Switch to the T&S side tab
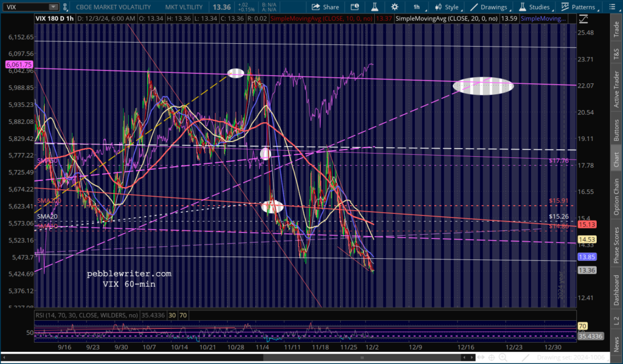Screen dimensions: 623x364 [x=616, y=53]
